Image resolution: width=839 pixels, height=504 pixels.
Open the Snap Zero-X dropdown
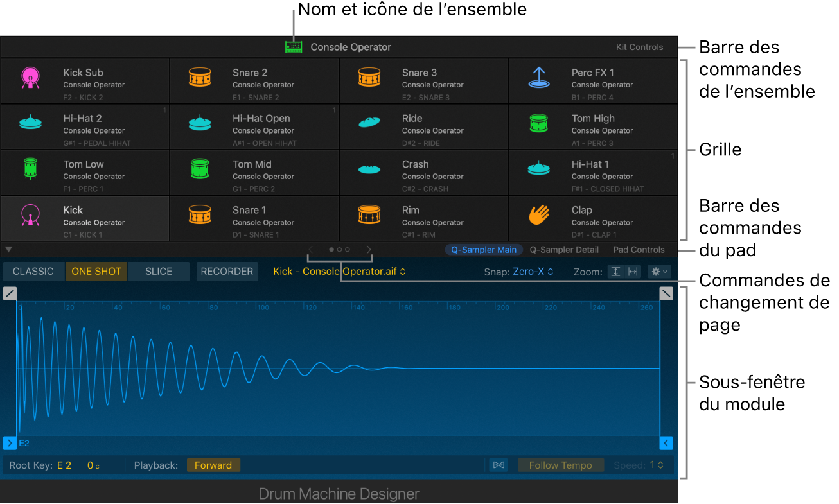534,271
